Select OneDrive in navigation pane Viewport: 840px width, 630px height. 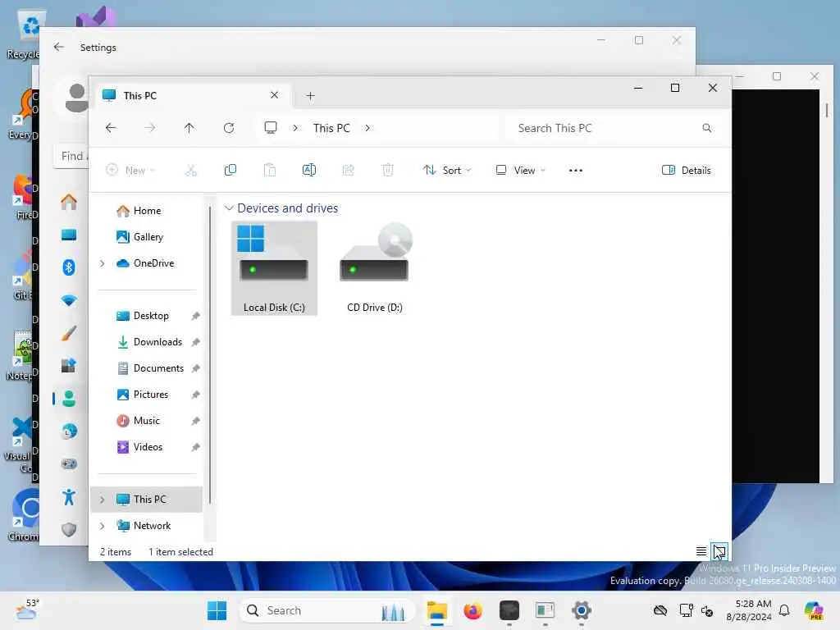[153, 263]
